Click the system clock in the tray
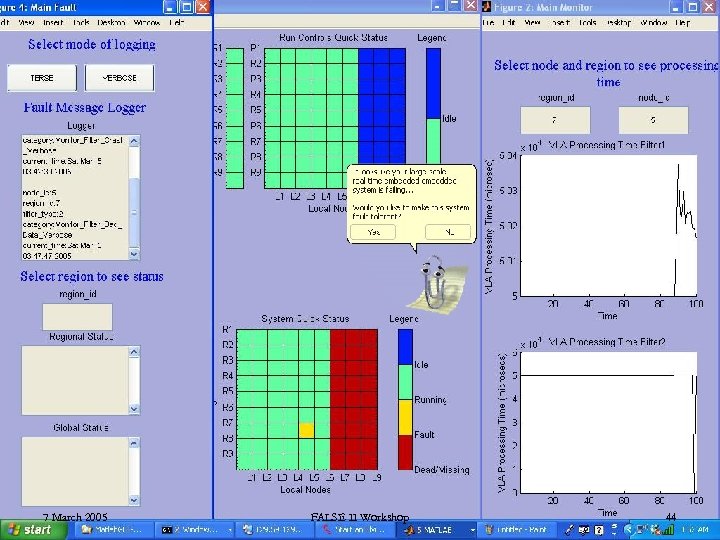Viewport: 720px width, 540px height. [x=697, y=530]
